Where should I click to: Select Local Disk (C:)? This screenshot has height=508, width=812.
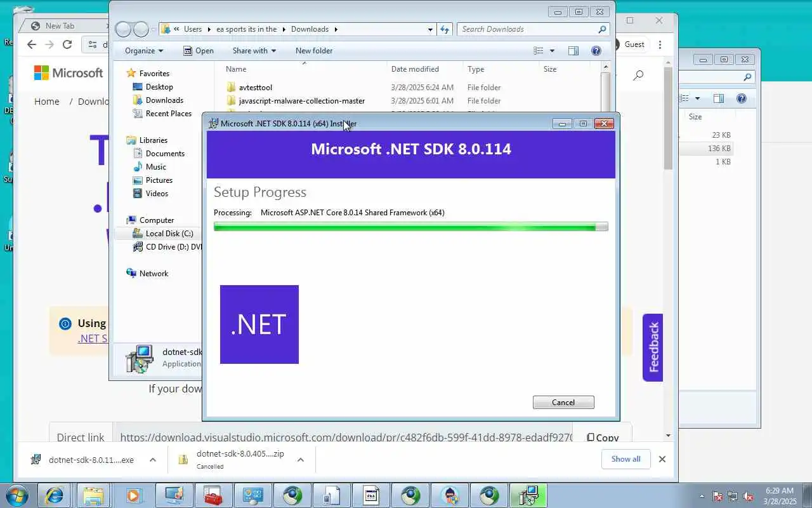169,234
